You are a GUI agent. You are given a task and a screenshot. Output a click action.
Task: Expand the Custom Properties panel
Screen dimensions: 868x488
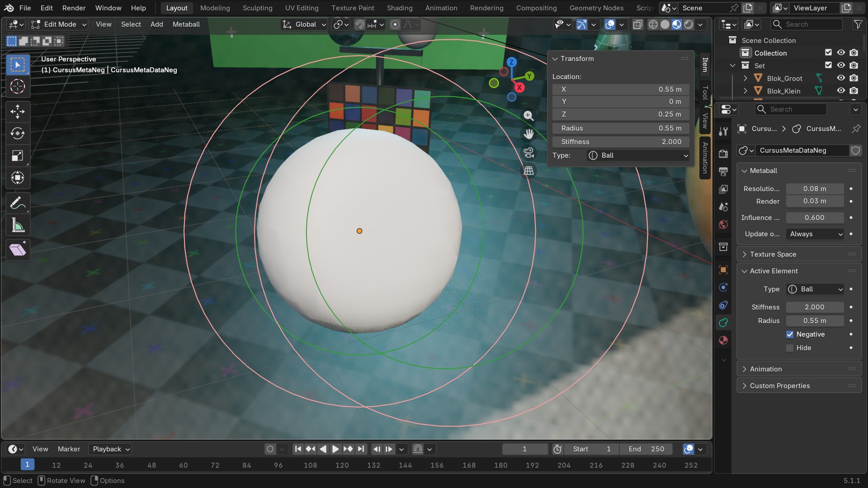[799, 386]
